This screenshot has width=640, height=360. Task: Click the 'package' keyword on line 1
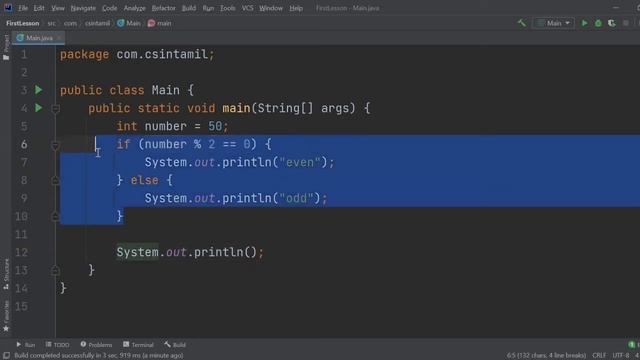click(x=84, y=54)
